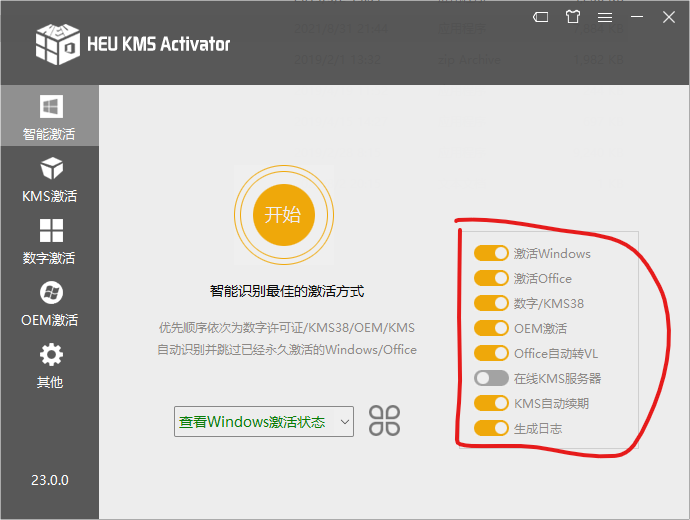Switch to the OEM激活 sidebar tab
Viewport: 690px width, 520px height.
[x=50, y=304]
